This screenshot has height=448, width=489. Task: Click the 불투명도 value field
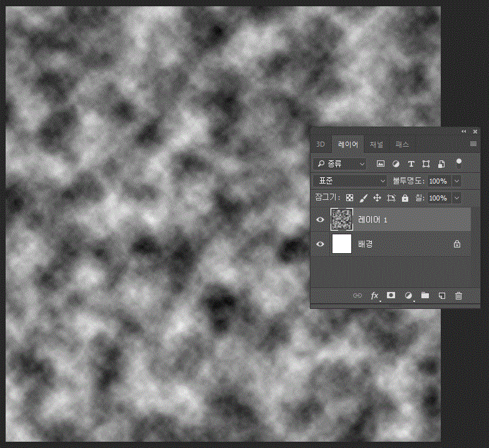click(438, 181)
